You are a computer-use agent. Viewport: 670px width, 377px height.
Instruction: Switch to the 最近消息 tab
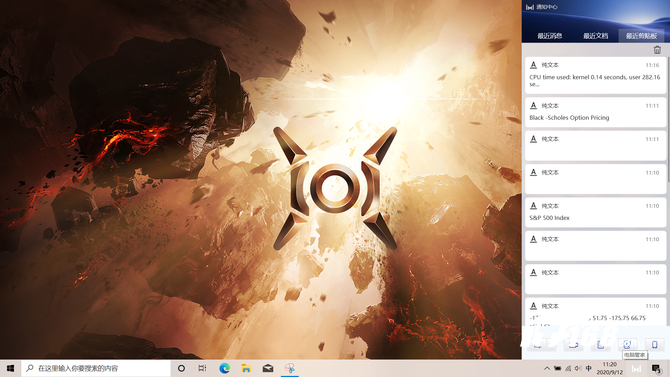[x=550, y=36]
